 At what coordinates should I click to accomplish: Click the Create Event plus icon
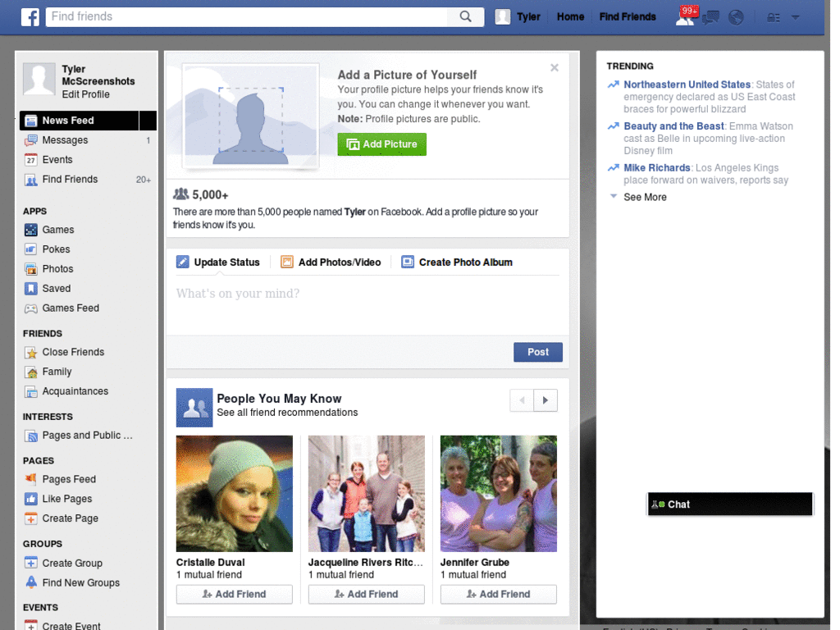coord(31,626)
